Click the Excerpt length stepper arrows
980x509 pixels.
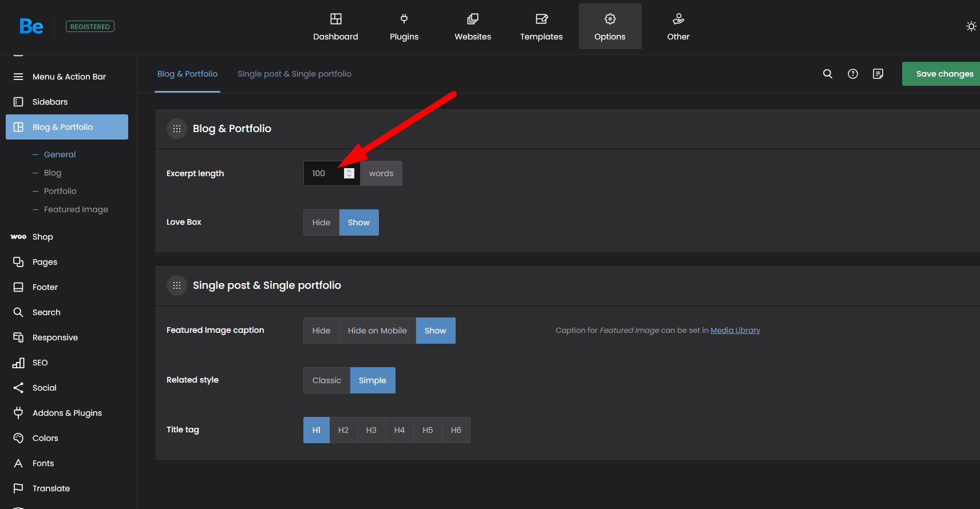pos(349,173)
